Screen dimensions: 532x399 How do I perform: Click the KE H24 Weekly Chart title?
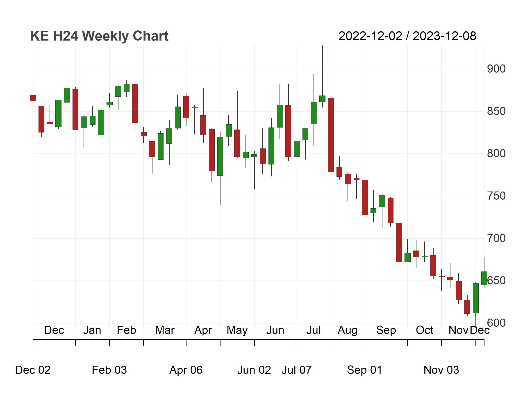[x=99, y=36]
